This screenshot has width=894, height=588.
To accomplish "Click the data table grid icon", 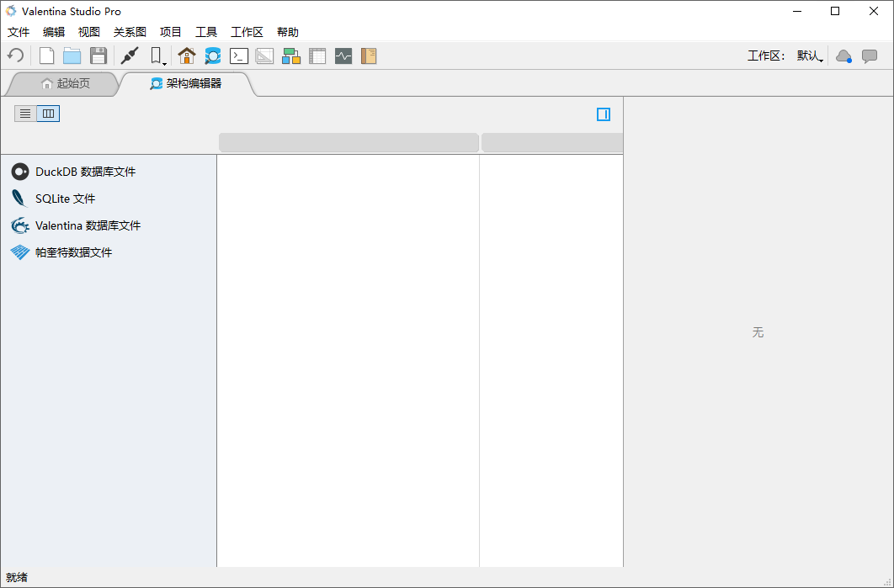I will tap(317, 56).
